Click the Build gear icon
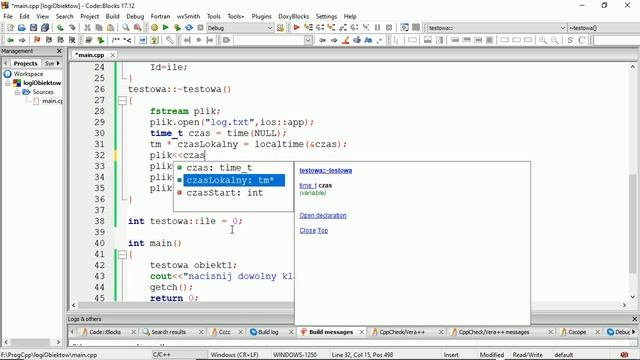The image size is (640, 360). point(154,28)
